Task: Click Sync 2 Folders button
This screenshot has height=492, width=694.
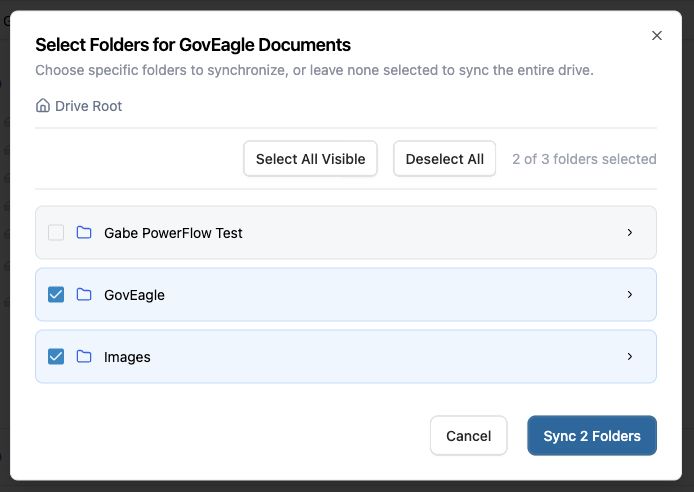Action: (x=592, y=436)
